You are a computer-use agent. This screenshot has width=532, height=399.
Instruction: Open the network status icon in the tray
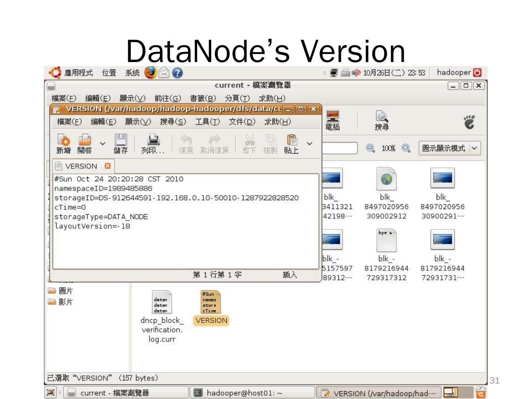(334, 73)
